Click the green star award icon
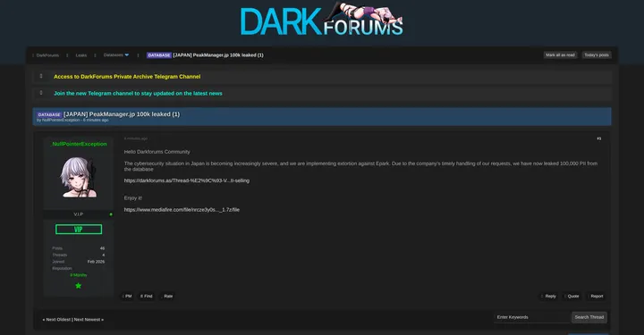The width and height of the screenshot is (644, 335). click(x=79, y=286)
